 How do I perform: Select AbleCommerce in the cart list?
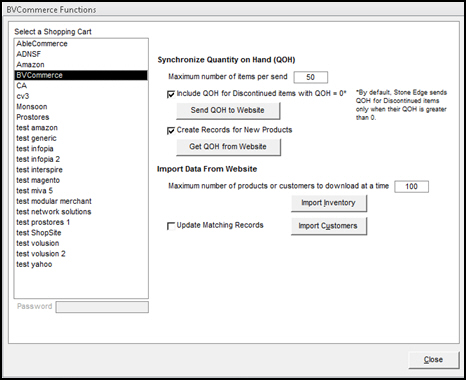[x=81, y=44]
